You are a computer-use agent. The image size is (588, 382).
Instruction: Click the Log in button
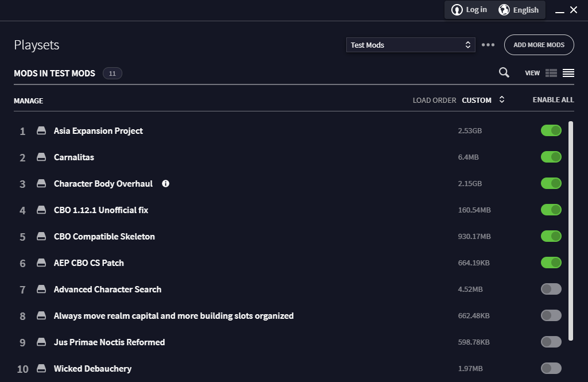[470, 10]
